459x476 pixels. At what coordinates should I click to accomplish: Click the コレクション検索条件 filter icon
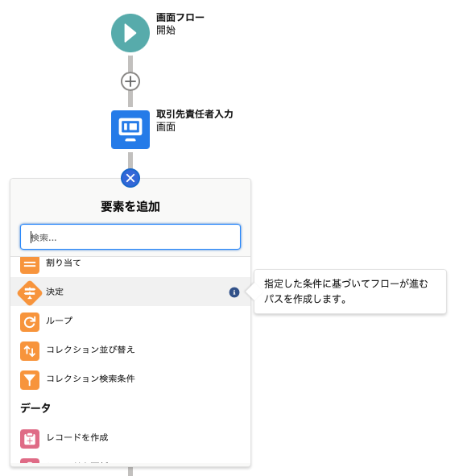click(x=30, y=380)
